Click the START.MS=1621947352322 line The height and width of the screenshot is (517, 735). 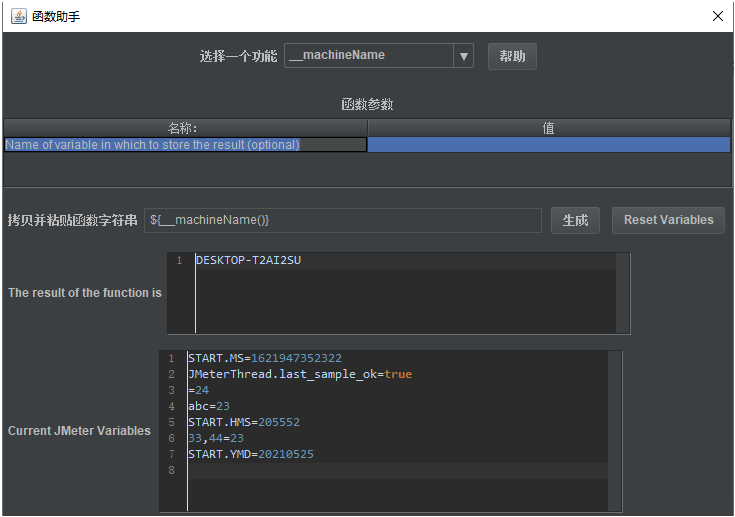(265, 358)
